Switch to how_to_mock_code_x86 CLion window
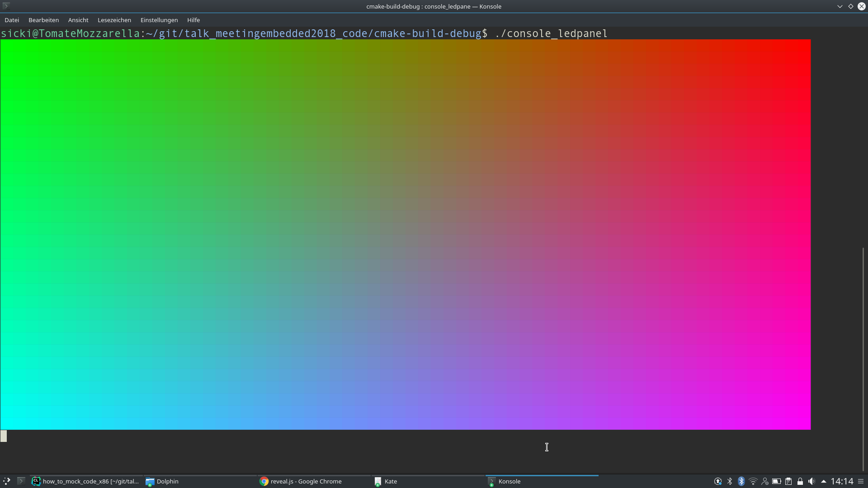The width and height of the screenshot is (868, 488). [86, 481]
